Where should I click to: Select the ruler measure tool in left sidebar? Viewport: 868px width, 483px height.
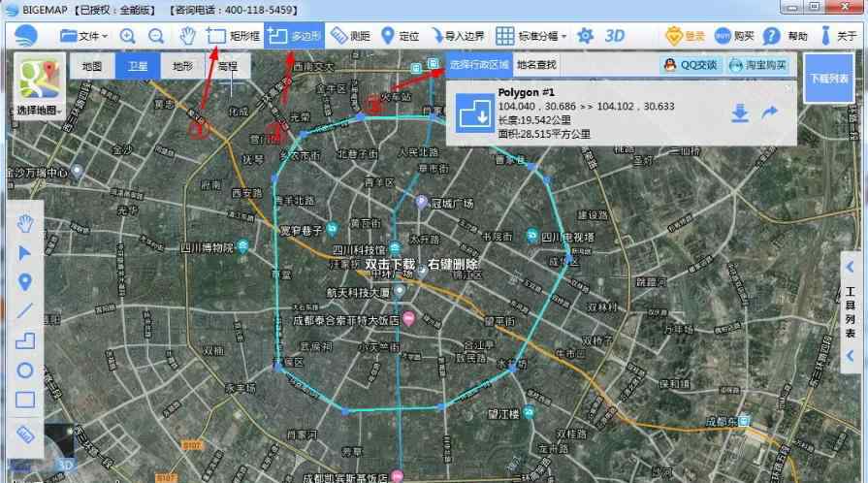coord(25,435)
